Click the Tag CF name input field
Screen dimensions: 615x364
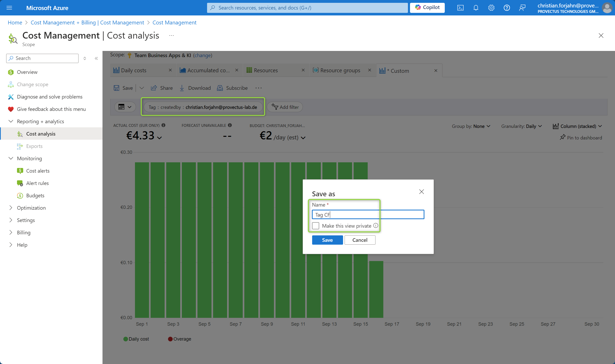(x=368, y=214)
